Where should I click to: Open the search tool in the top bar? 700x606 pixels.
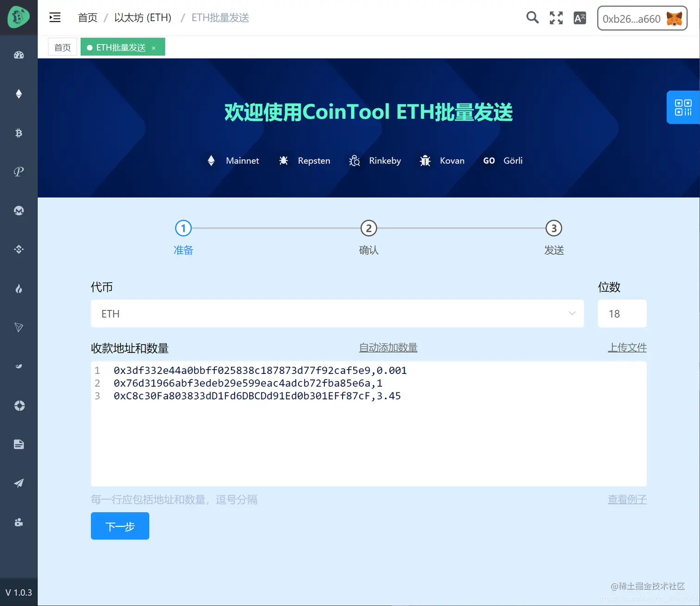[532, 18]
